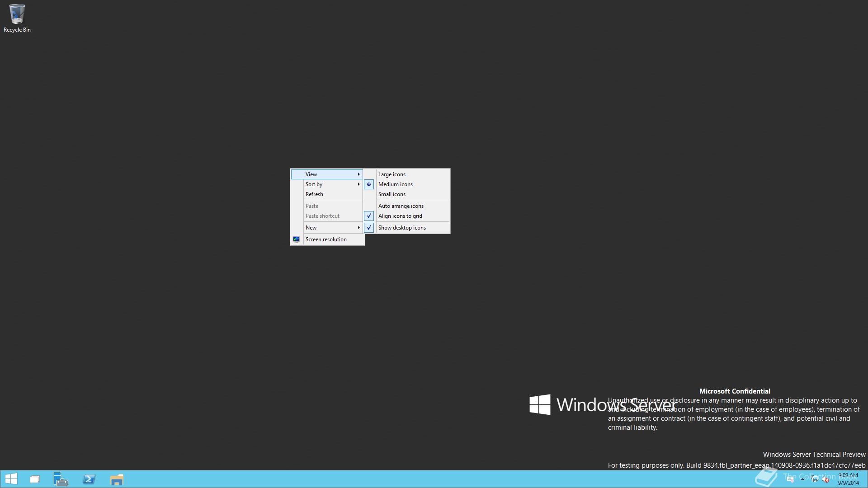Open the notifications tray icon
Screen dimensions: 868x488
[790, 479]
